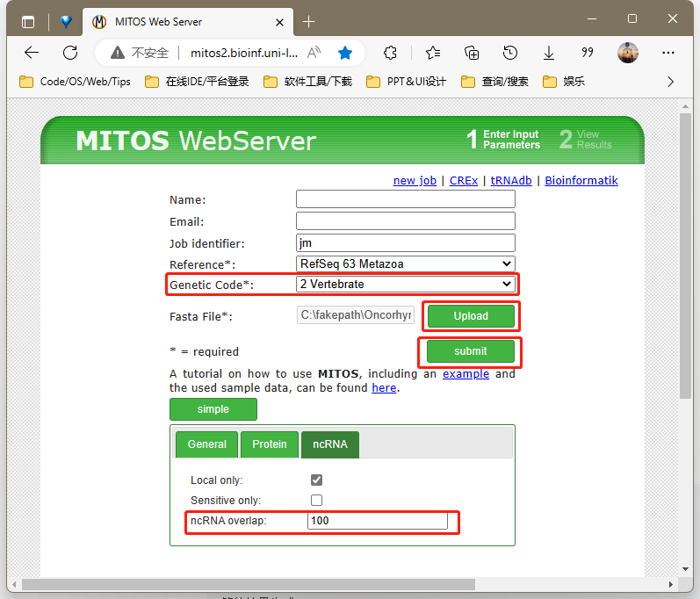Screen dimensions: 700x599
Task: Click the Job identifier field
Action: point(406,242)
